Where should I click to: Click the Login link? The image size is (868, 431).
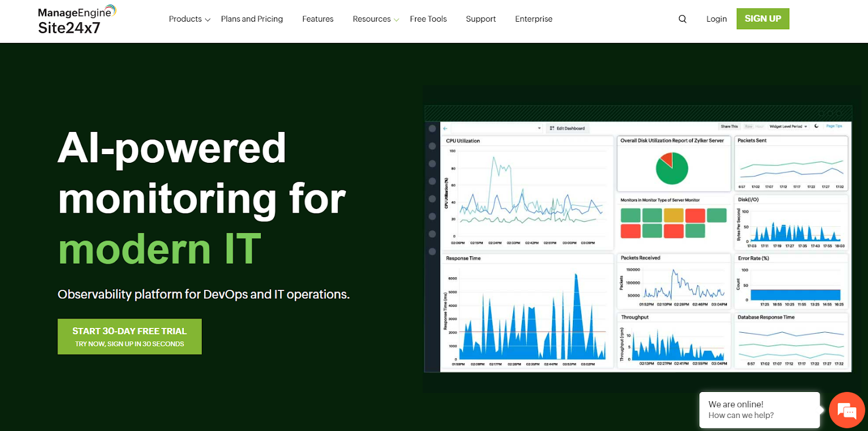click(717, 19)
